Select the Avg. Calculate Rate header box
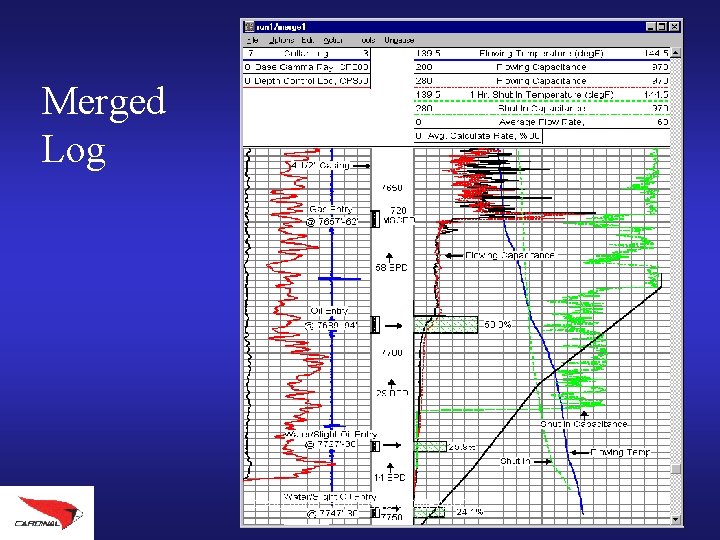Image resolution: width=720 pixels, height=540 pixels. coord(478,136)
